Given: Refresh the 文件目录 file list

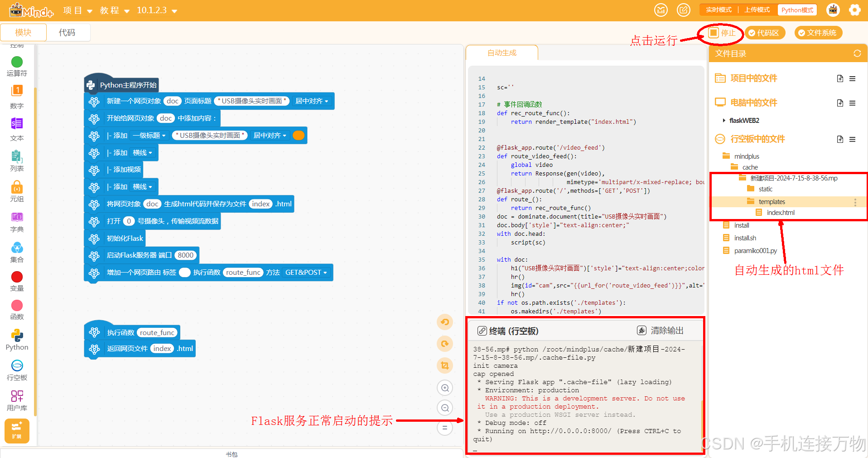Looking at the screenshot, I should [857, 54].
